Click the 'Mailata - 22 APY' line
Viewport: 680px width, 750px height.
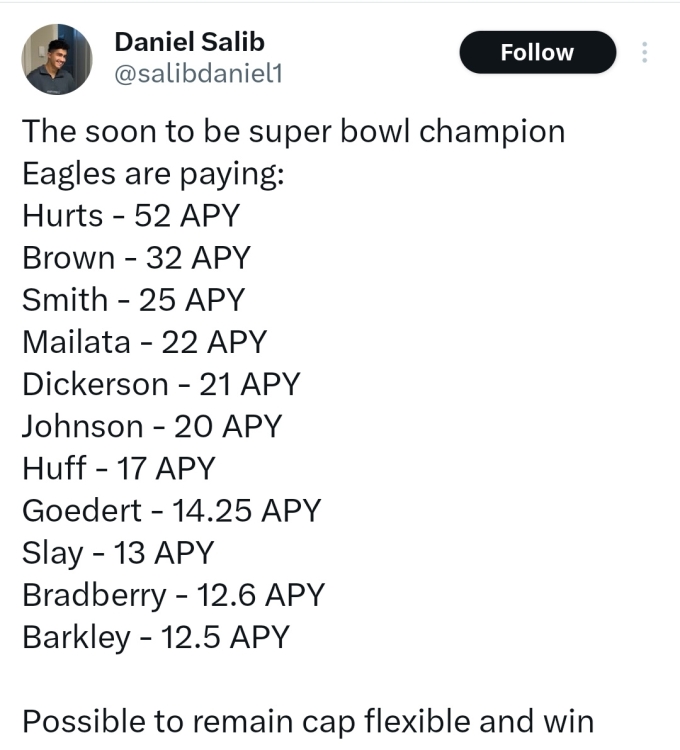tap(144, 342)
